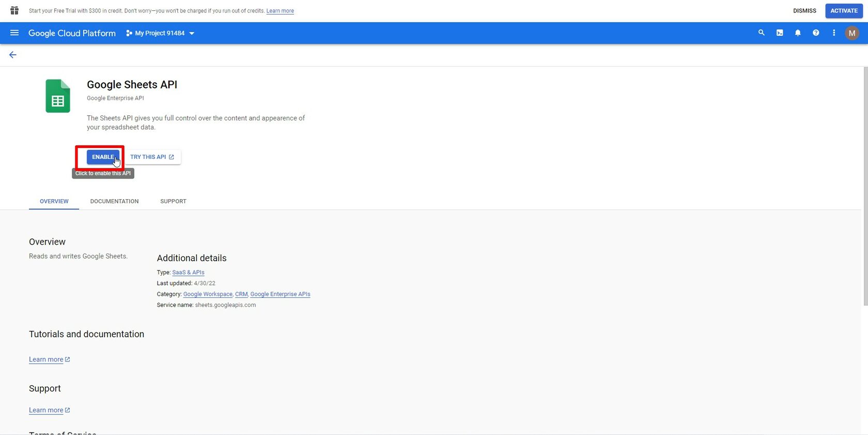Click the Last updated 4/30/22 text
The image size is (868, 435).
(186, 283)
